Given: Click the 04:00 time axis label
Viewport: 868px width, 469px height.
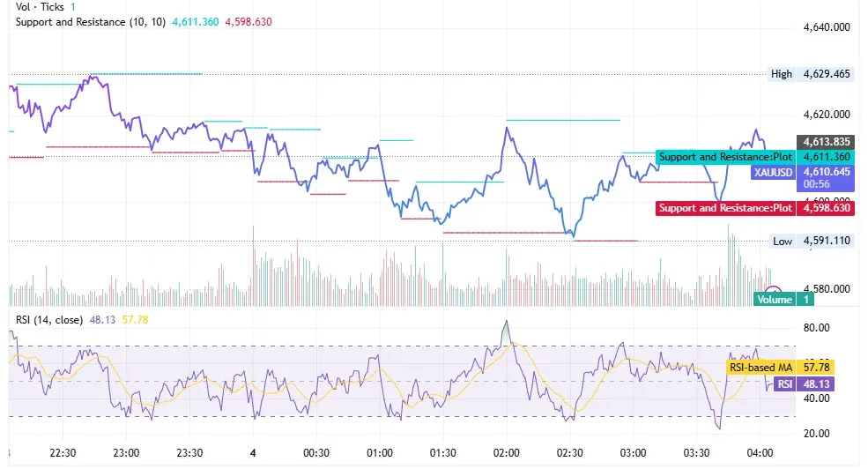Looking at the screenshot, I should coord(760,453).
